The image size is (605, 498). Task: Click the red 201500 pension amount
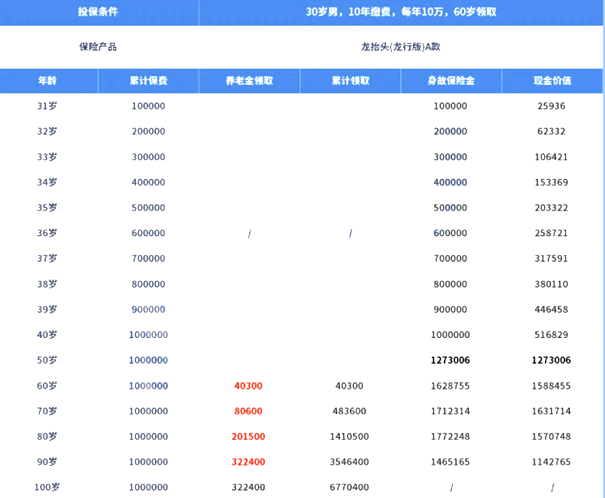(248, 437)
